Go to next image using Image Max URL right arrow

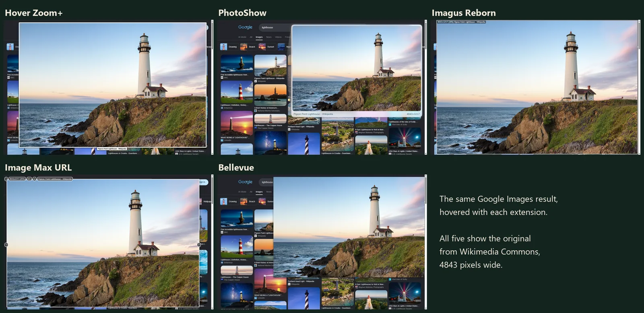[x=199, y=245]
